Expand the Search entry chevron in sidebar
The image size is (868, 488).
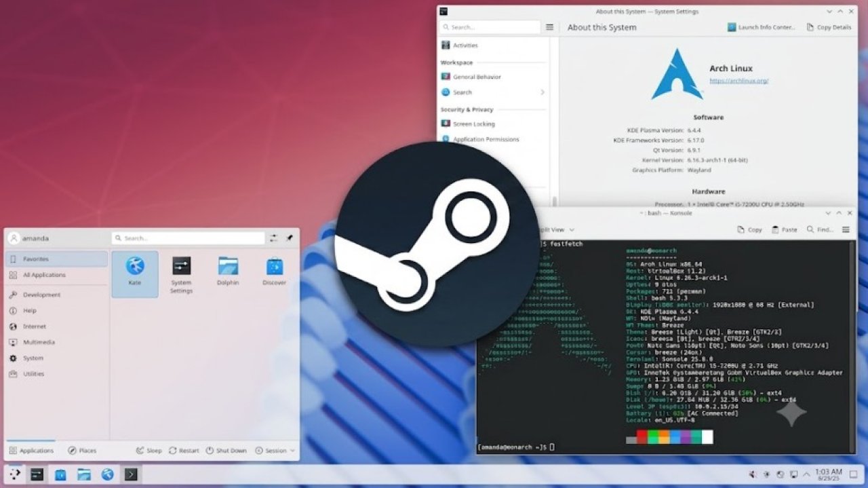pos(542,92)
